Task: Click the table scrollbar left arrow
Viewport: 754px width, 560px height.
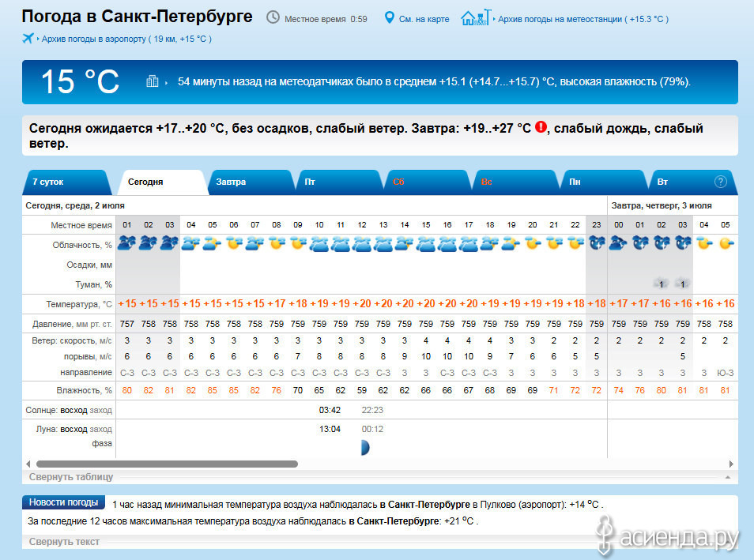Action: [x=28, y=464]
